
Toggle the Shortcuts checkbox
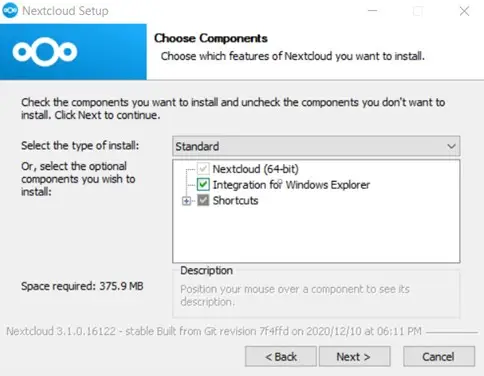[x=203, y=200]
